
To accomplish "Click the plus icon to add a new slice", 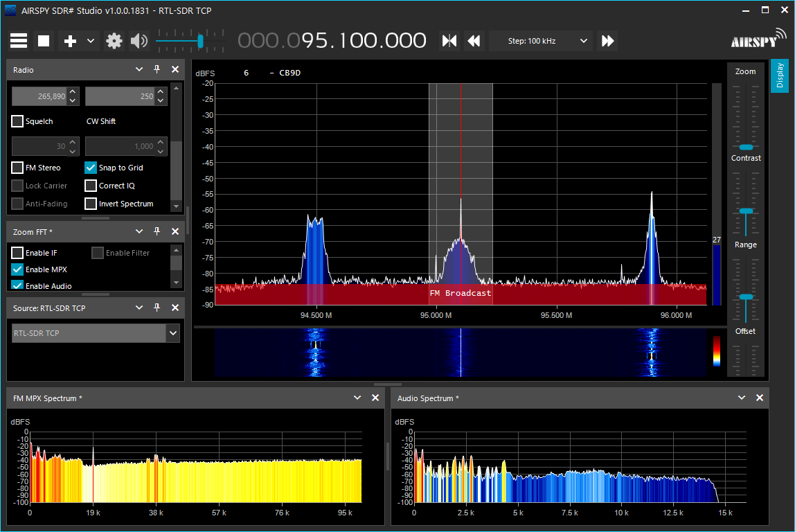I will [x=70, y=41].
